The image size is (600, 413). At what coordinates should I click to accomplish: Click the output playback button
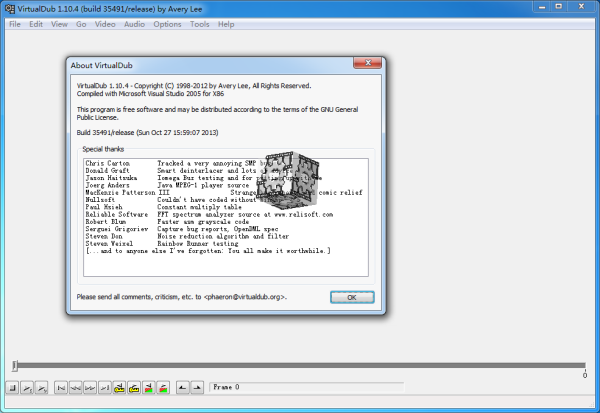[x=41, y=388]
